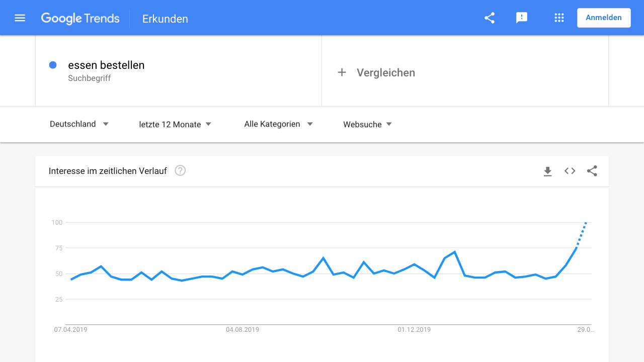
Task: Open the Google apps grid
Action: [559, 18]
